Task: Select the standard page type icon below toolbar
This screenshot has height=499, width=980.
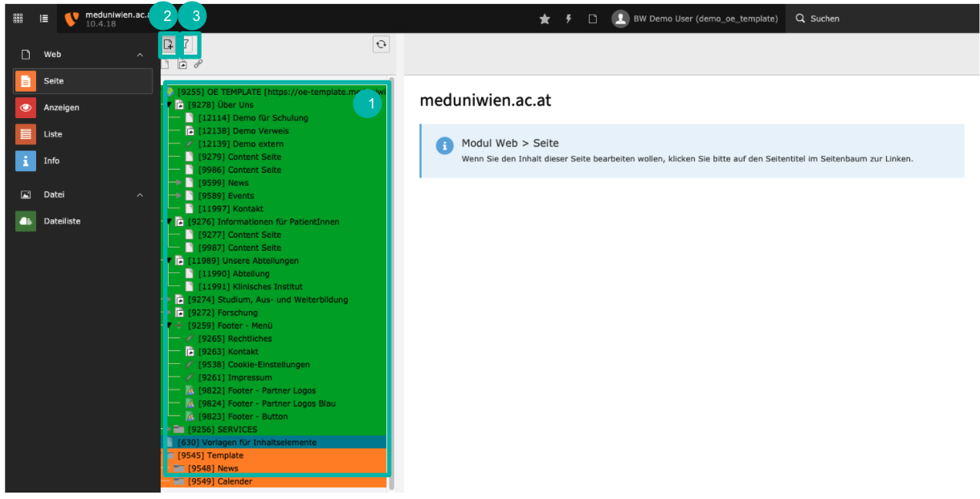Action: 165,64
